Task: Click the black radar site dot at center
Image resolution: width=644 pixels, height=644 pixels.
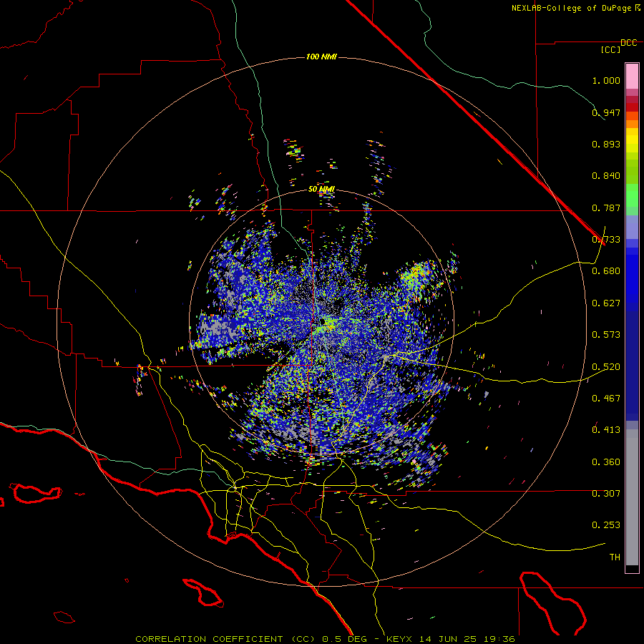Action: pos(323,321)
